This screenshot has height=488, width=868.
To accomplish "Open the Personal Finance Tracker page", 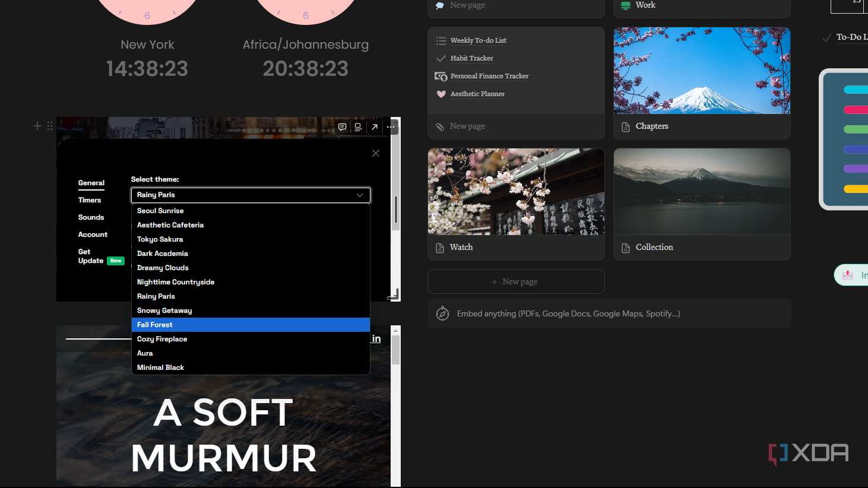I will tap(489, 76).
